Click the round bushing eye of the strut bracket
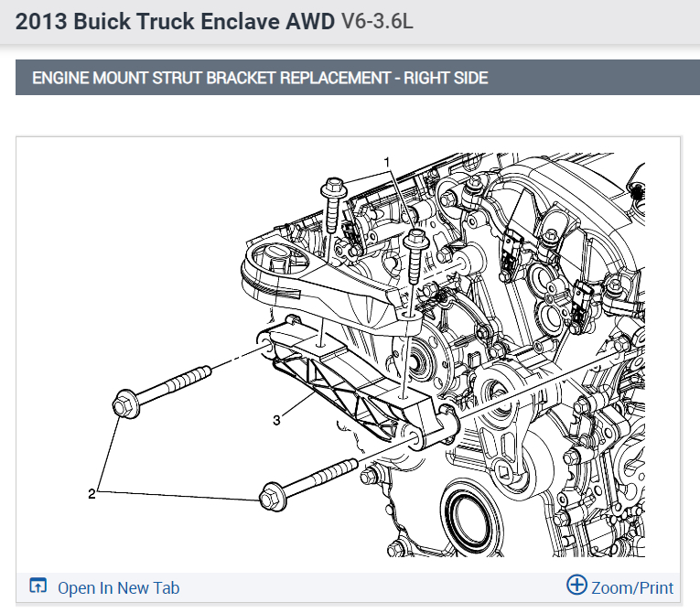 [275, 262]
